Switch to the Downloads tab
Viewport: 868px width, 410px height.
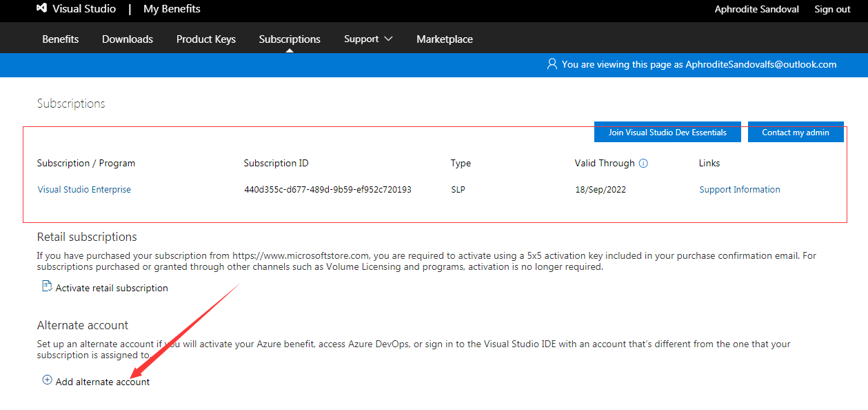tap(128, 39)
